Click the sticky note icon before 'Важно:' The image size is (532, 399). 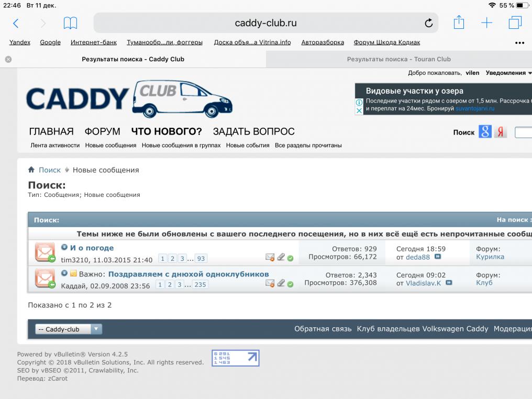click(x=73, y=273)
